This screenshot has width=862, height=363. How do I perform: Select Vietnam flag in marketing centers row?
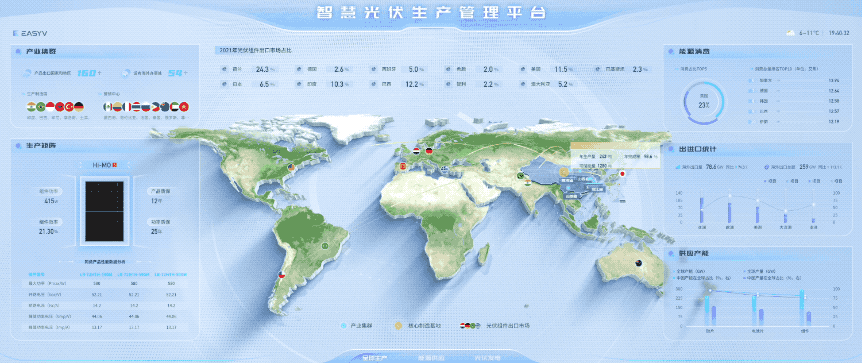[183, 107]
